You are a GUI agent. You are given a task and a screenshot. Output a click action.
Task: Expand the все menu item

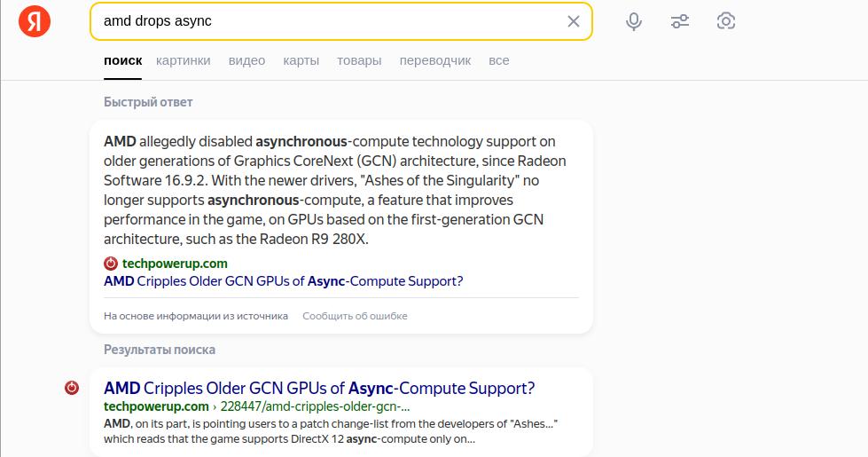(499, 60)
